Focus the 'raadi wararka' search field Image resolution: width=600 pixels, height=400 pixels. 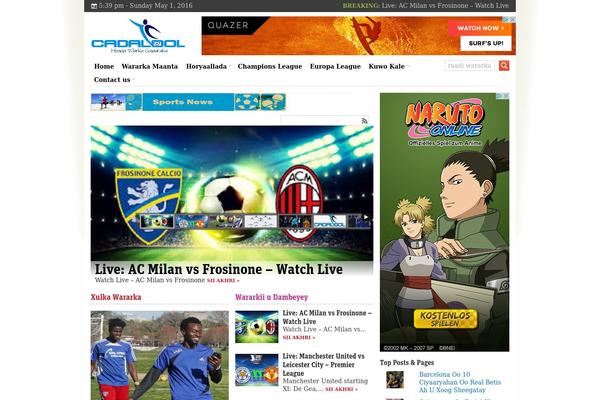click(x=470, y=65)
